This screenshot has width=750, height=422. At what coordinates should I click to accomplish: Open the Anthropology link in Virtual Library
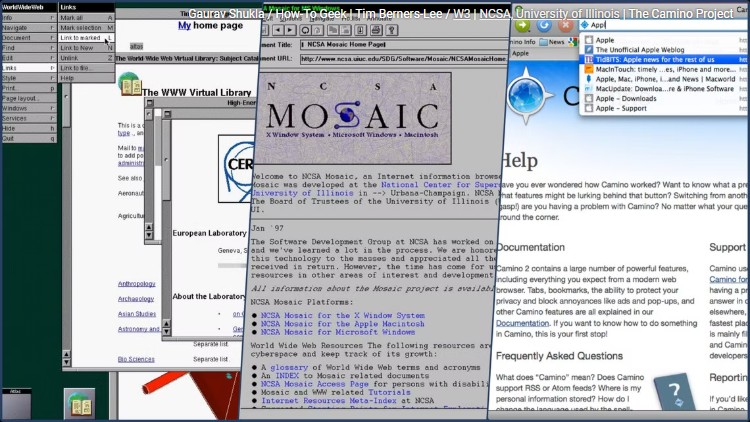[137, 284]
